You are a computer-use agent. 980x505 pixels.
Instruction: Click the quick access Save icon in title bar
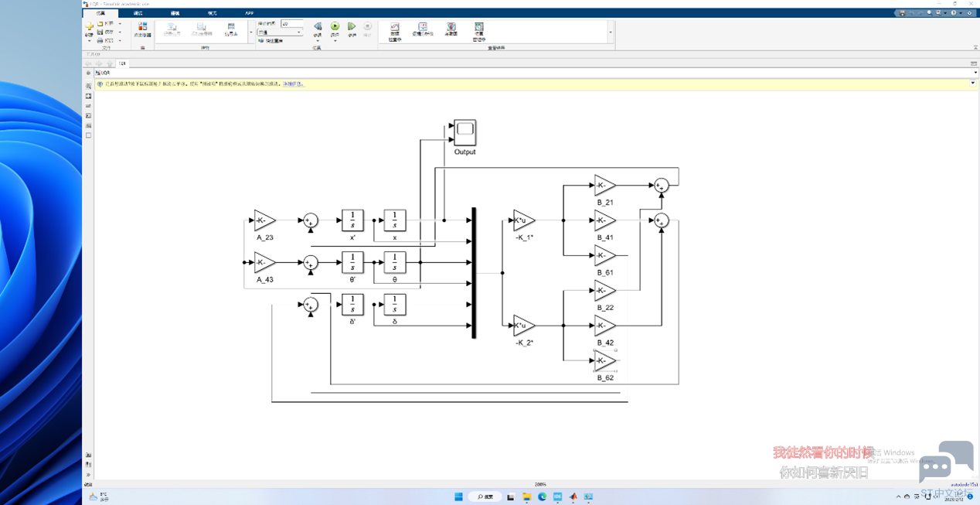(x=902, y=13)
